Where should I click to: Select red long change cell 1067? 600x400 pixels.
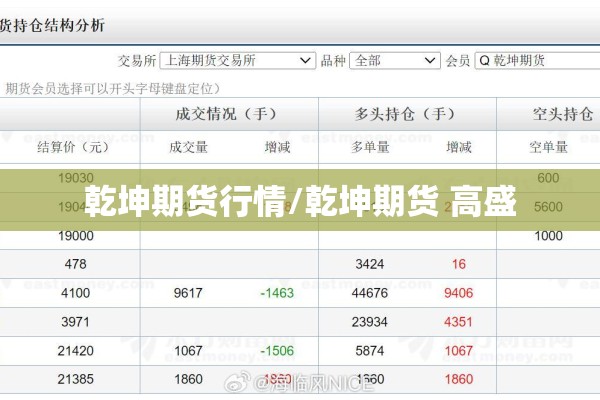(x=458, y=351)
